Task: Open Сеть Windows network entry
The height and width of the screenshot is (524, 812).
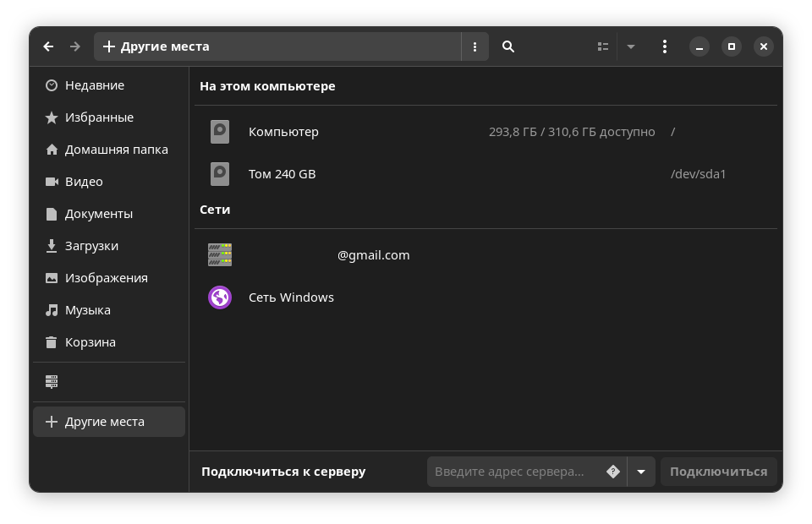Action: point(291,297)
